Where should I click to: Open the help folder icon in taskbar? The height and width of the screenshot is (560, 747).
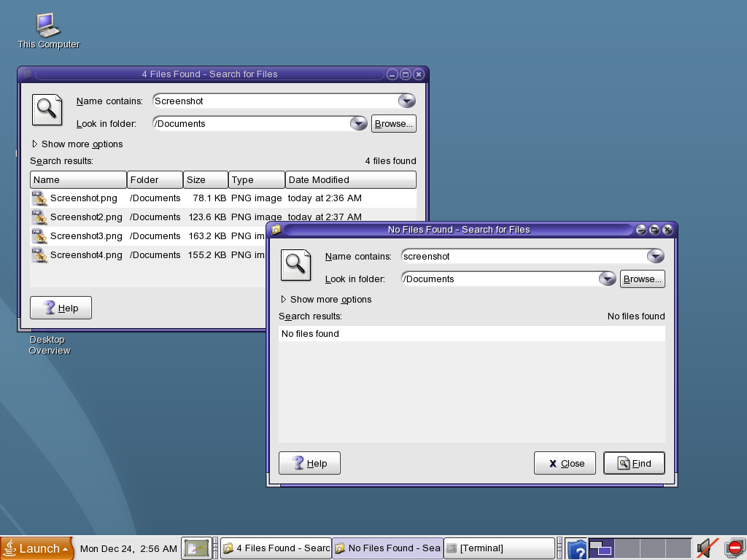(x=576, y=549)
